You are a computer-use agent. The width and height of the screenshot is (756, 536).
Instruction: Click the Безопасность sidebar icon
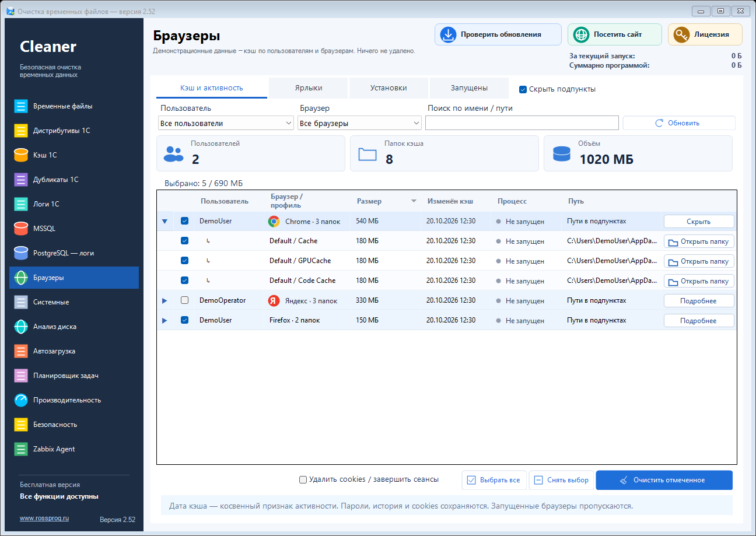click(21, 425)
